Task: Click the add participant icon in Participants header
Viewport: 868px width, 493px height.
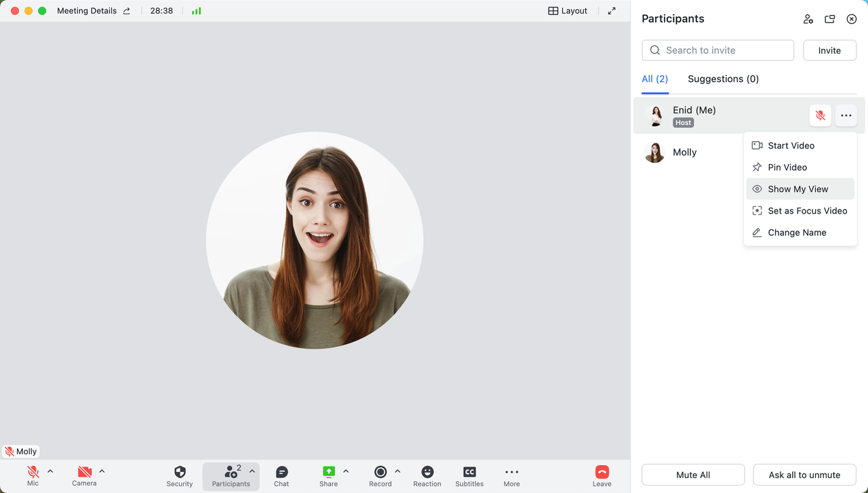Action: coord(808,18)
